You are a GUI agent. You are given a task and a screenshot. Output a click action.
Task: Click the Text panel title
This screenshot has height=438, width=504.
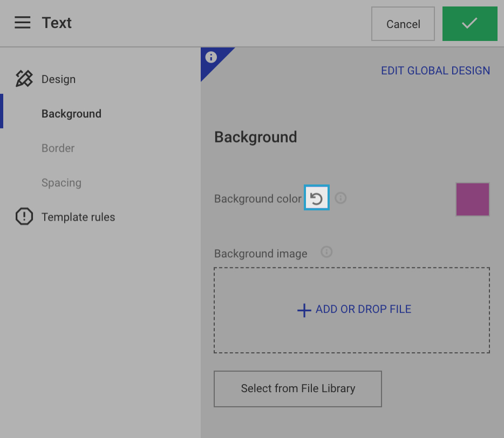(x=57, y=23)
